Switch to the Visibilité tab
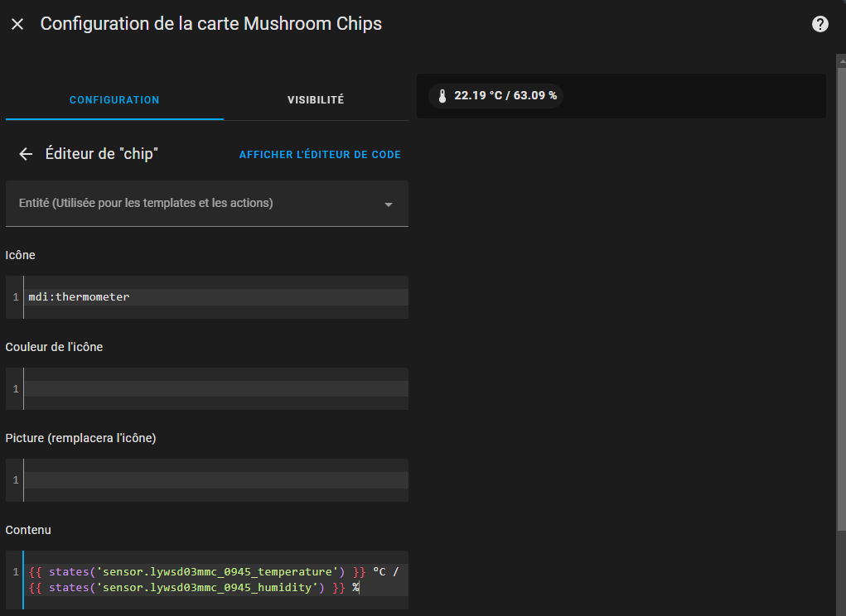This screenshot has width=846, height=616. (x=316, y=99)
